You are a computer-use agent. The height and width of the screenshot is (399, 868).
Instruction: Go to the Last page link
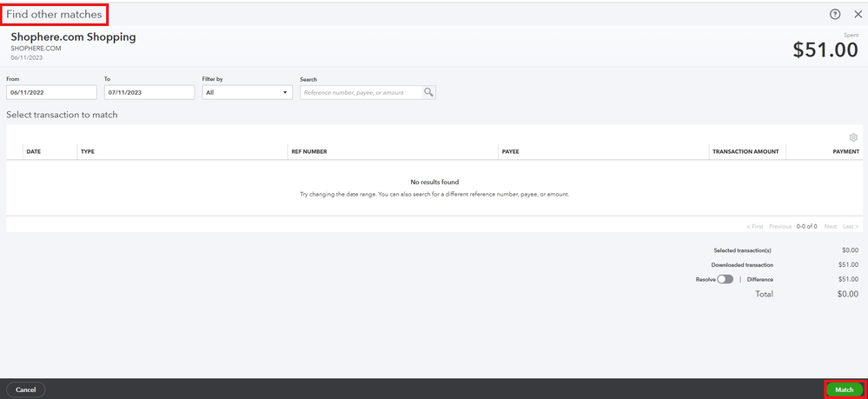[851, 227]
